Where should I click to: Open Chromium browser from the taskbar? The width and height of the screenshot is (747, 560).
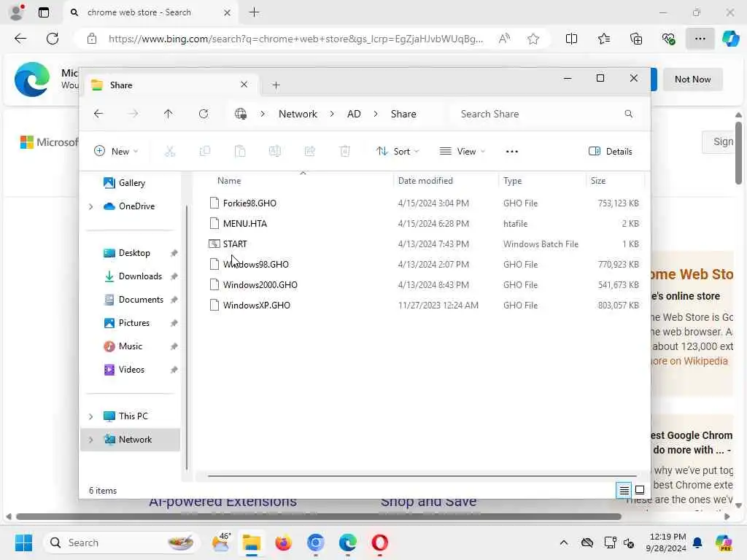pyautogui.click(x=315, y=542)
